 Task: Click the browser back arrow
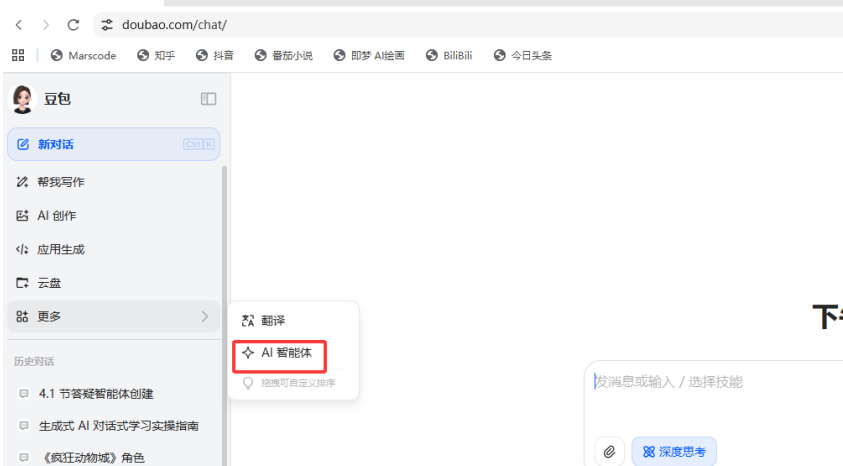tap(19, 24)
